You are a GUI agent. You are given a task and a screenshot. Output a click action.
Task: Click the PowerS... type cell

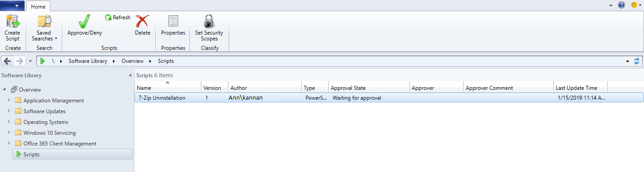click(316, 97)
